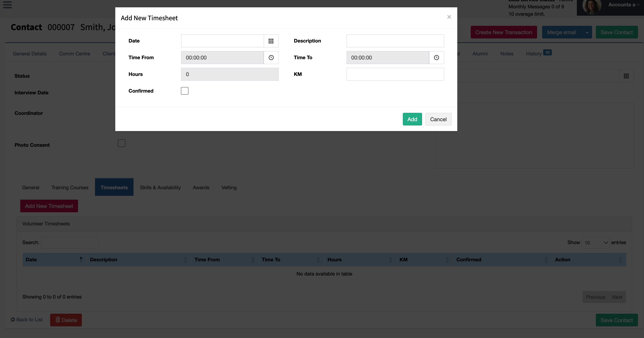Open the Show entries count dropdown

tap(595, 243)
